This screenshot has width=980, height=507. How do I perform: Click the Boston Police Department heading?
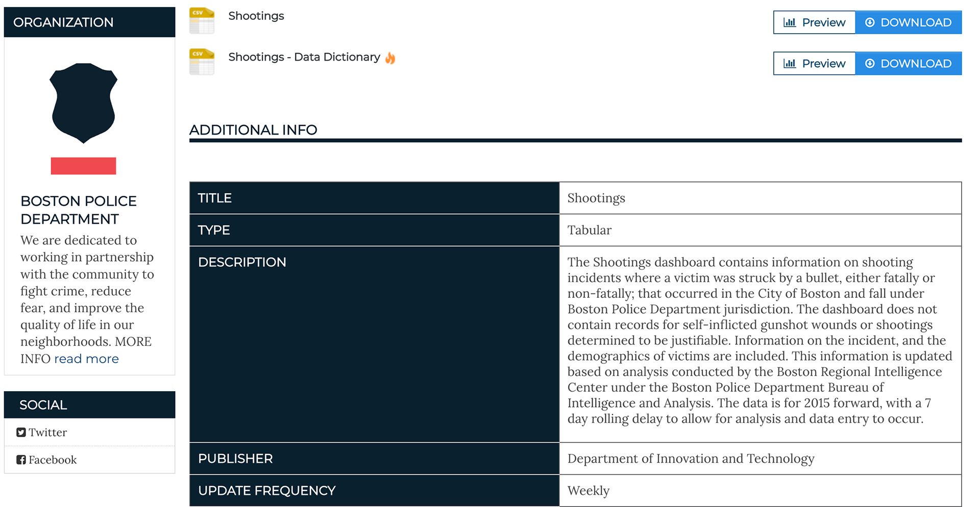[79, 210]
